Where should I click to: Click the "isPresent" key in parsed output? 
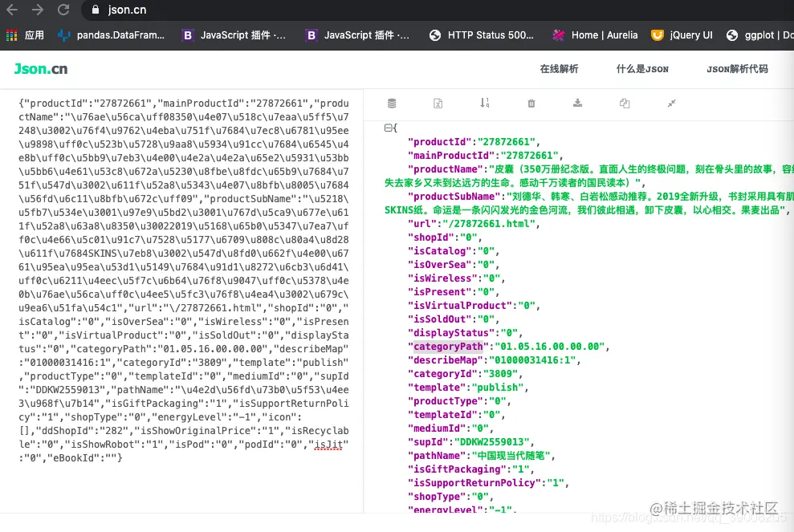(x=439, y=292)
